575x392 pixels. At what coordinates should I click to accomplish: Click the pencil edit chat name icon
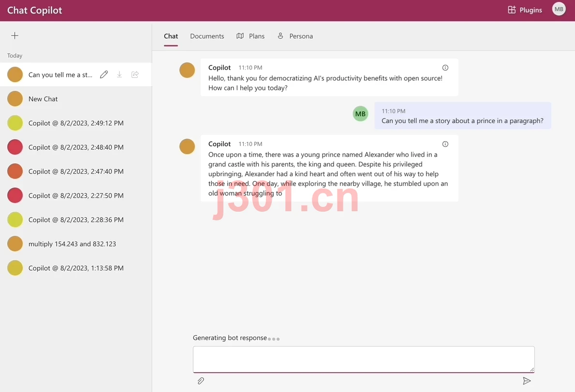104,74
